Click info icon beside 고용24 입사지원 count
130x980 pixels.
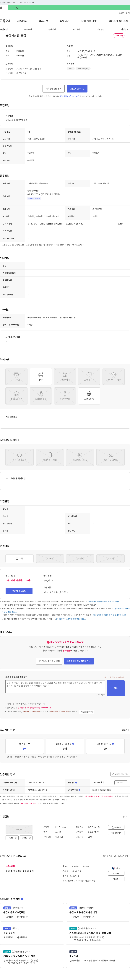pos(113,743)
